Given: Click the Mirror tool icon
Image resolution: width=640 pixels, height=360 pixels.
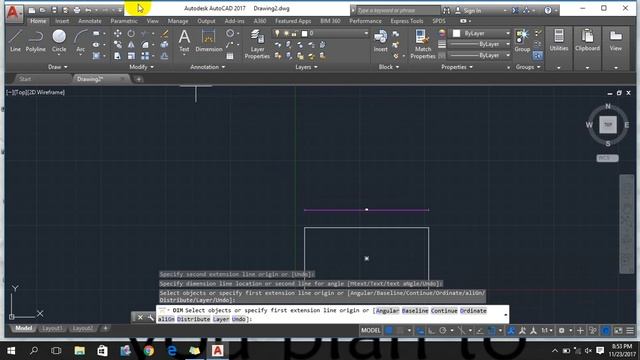Looking at the screenshot, I should click(131, 45).
